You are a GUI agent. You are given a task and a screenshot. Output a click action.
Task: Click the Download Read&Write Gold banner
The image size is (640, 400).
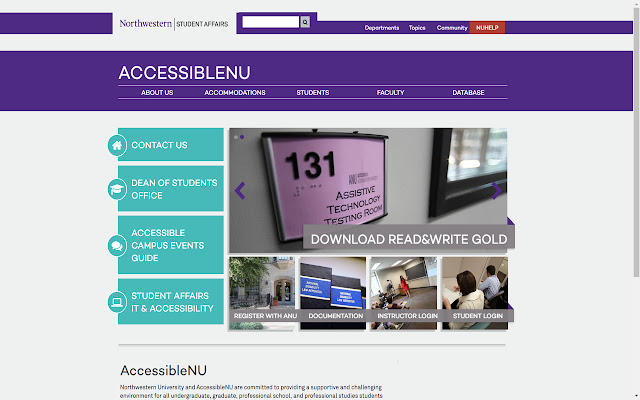click(409, 237)
